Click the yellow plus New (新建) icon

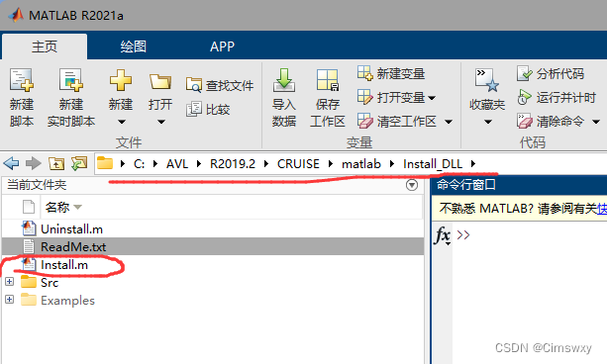click(121, 80)
